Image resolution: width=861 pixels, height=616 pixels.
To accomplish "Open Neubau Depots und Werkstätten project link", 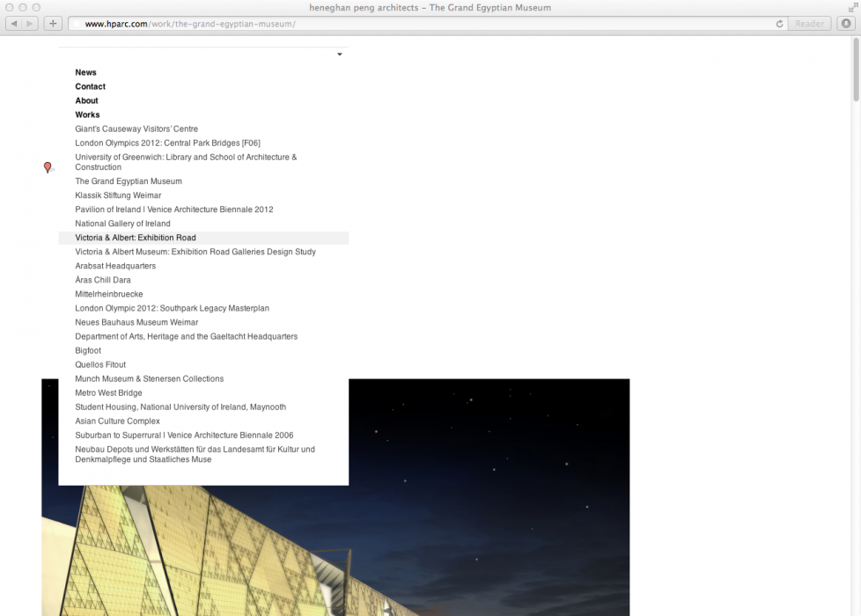I will point(195,455).
